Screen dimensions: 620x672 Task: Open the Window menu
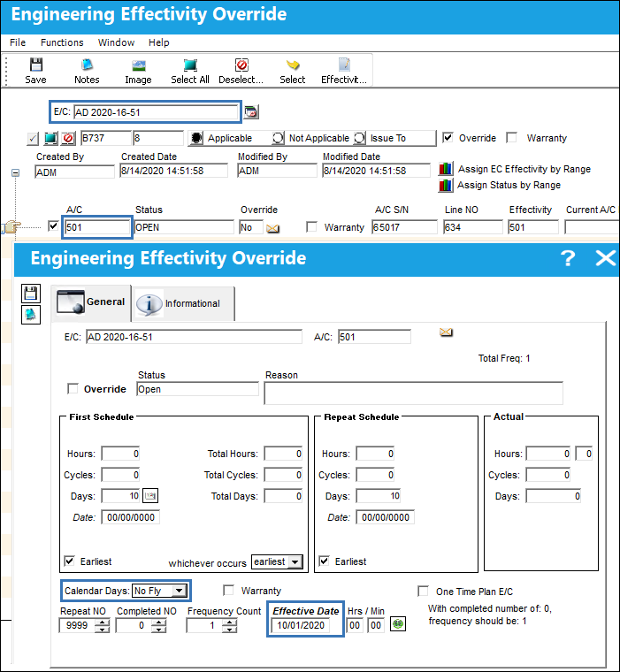[116, 42]
